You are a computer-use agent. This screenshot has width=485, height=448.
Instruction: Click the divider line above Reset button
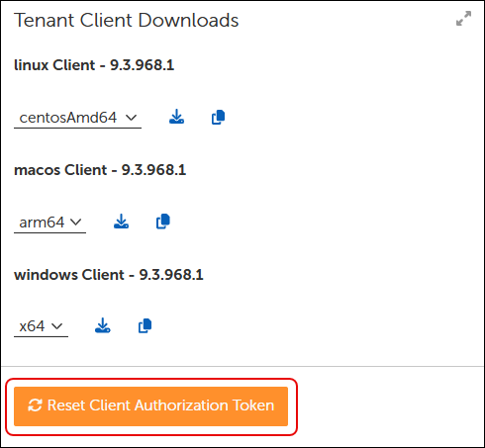[242, 366]
